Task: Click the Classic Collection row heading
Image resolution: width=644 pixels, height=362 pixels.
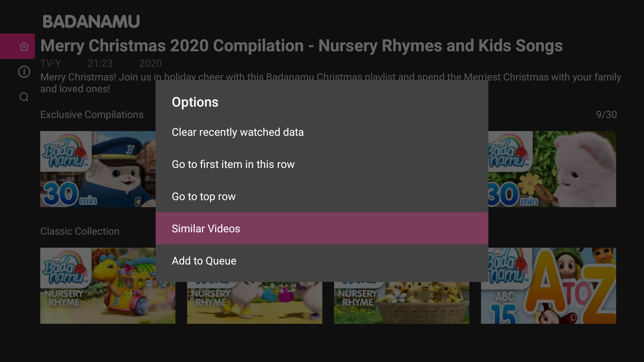Action: point(80,231)
